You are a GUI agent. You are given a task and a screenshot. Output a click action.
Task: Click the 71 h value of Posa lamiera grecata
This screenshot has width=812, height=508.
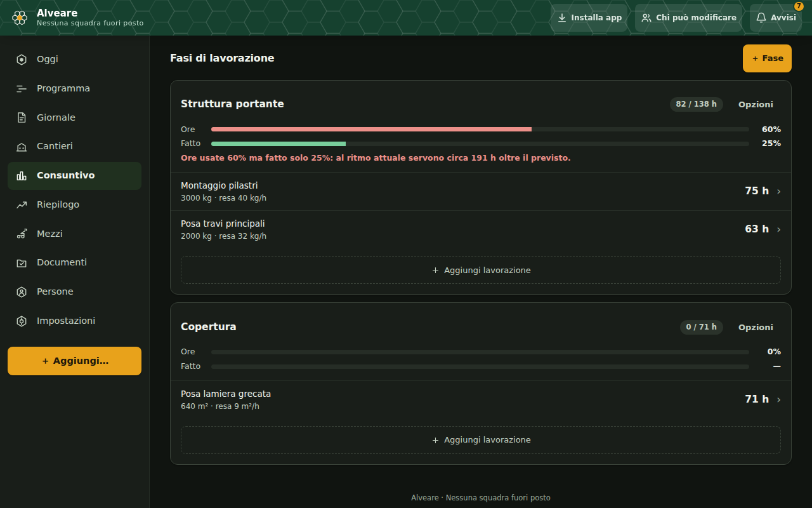click(757, 399)
